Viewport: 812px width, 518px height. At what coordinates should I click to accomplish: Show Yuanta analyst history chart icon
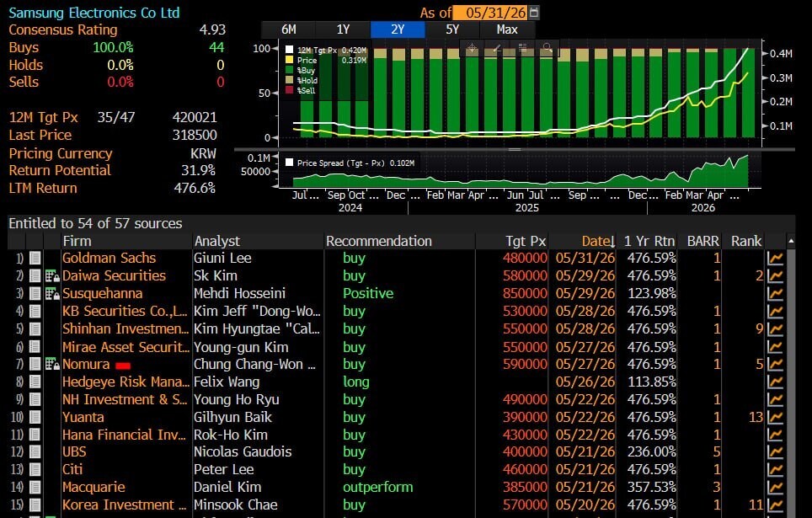(x=775, y=417)
